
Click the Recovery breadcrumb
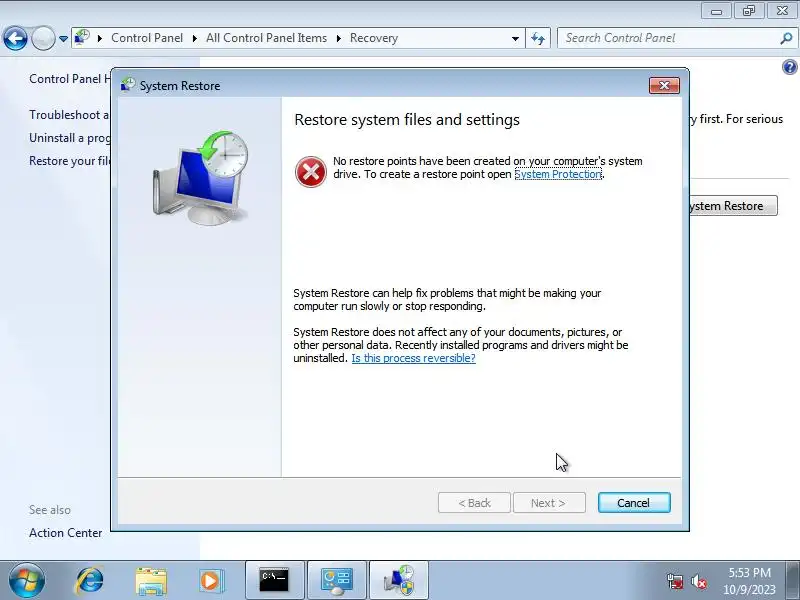pyautogui.click(x=373, y=38)
